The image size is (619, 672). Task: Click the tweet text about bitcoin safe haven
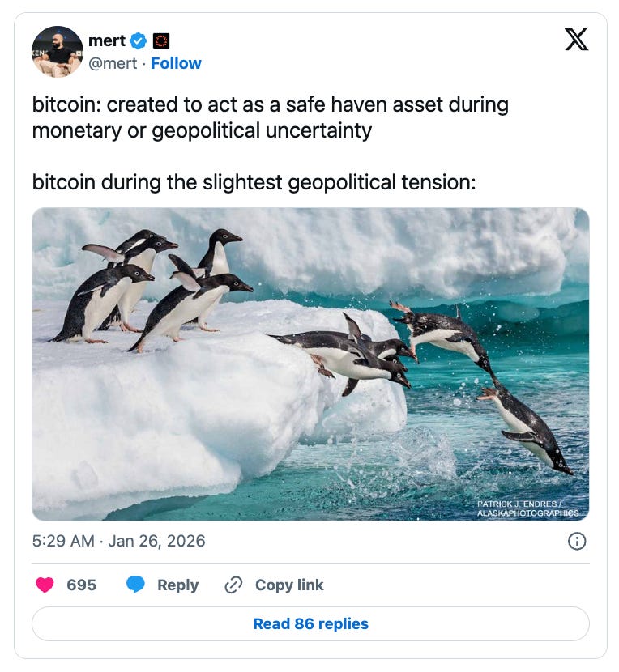(271, 117)
